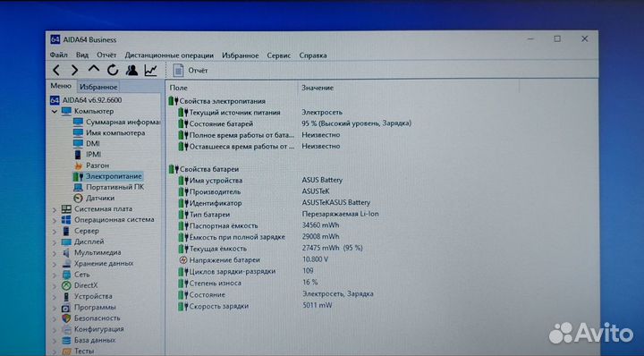Click the Устройства tree icon

click(66, 296)
